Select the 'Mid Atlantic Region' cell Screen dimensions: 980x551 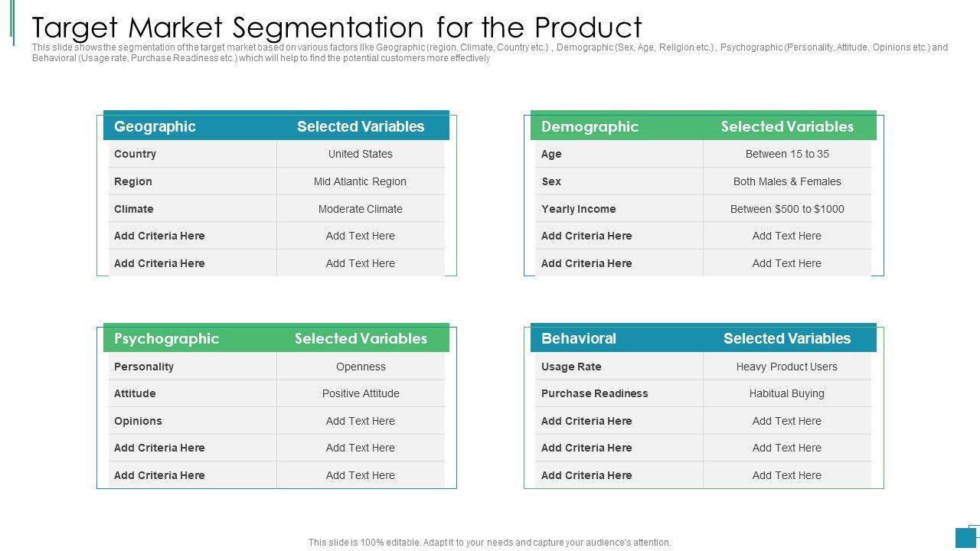click(361, 181)
